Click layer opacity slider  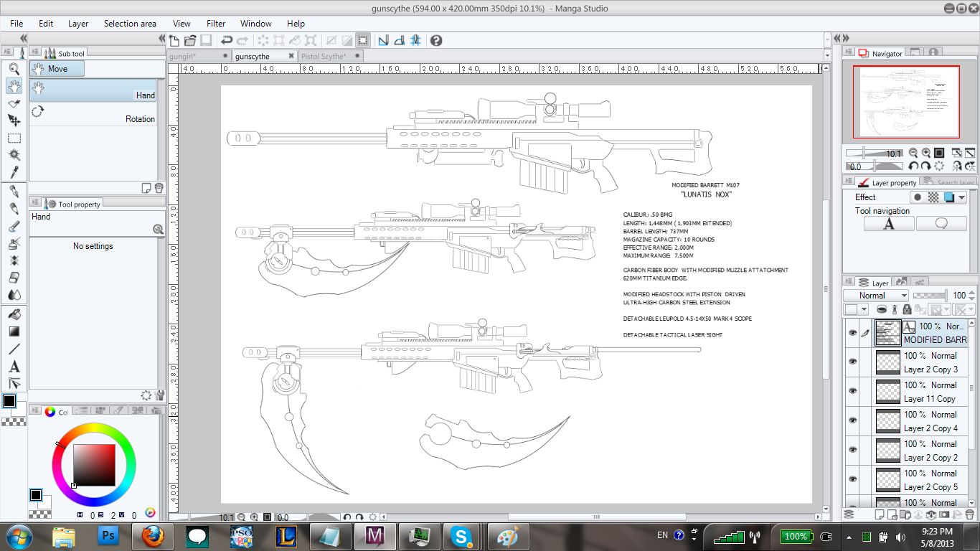coord(930,296)
